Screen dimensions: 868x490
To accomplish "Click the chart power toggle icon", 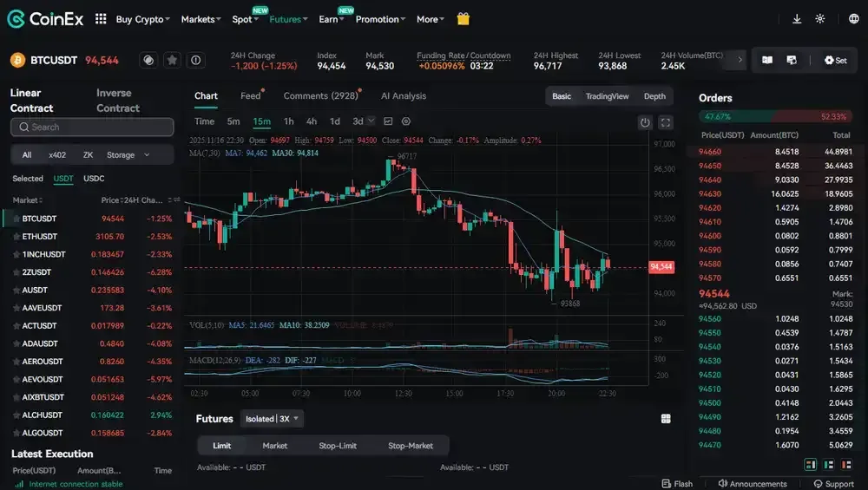I will [x=645, y=123].
